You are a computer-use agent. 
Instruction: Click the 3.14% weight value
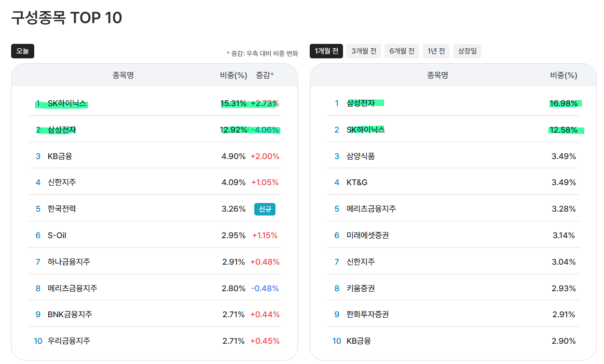[x=564, y=236]
